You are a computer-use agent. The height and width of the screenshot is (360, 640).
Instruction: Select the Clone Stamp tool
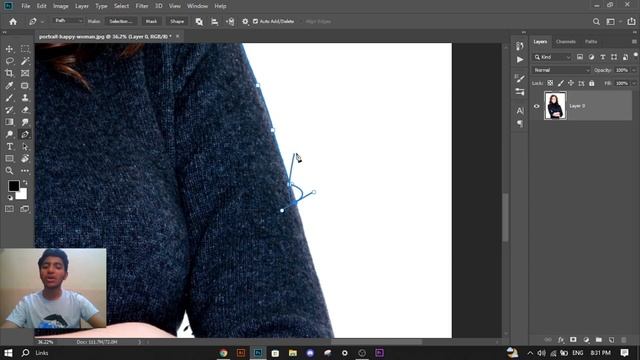pyautogui.click(x=25, y=98)
